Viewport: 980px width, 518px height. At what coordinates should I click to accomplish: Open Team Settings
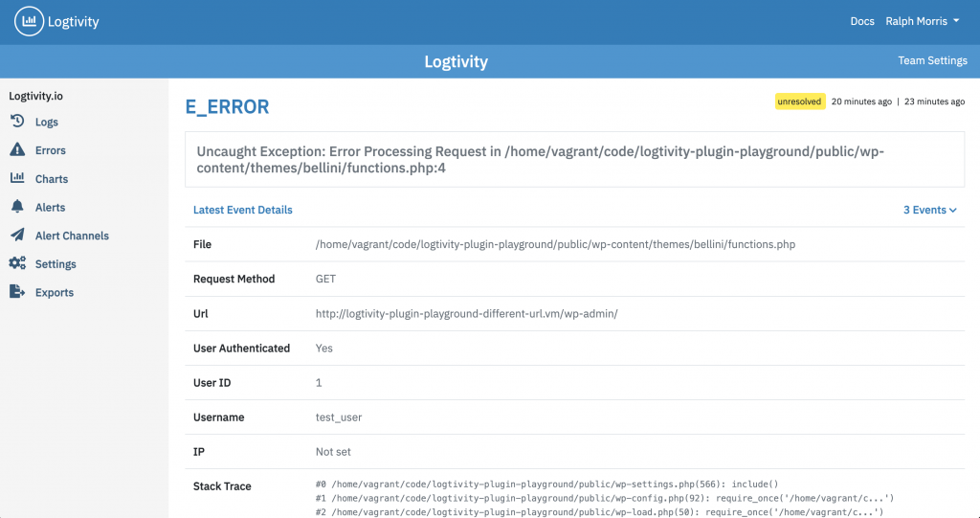click(932, 60)
